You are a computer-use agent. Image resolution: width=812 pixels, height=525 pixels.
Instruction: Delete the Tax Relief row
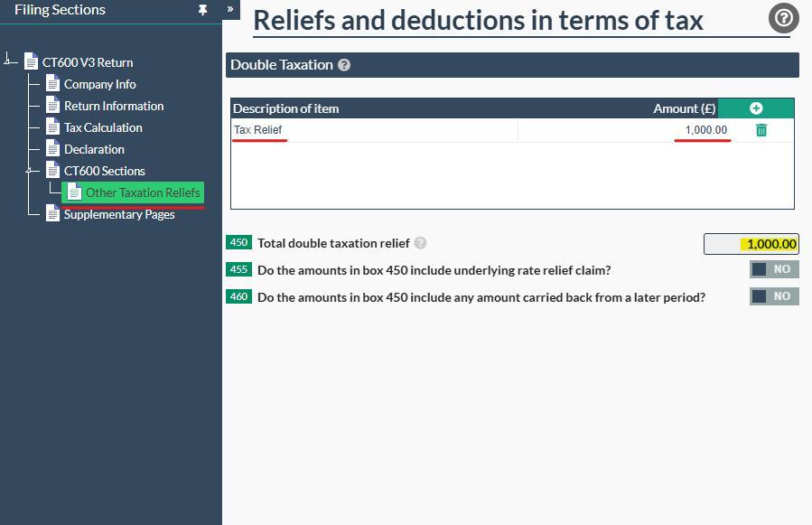[x=761, y=130]
